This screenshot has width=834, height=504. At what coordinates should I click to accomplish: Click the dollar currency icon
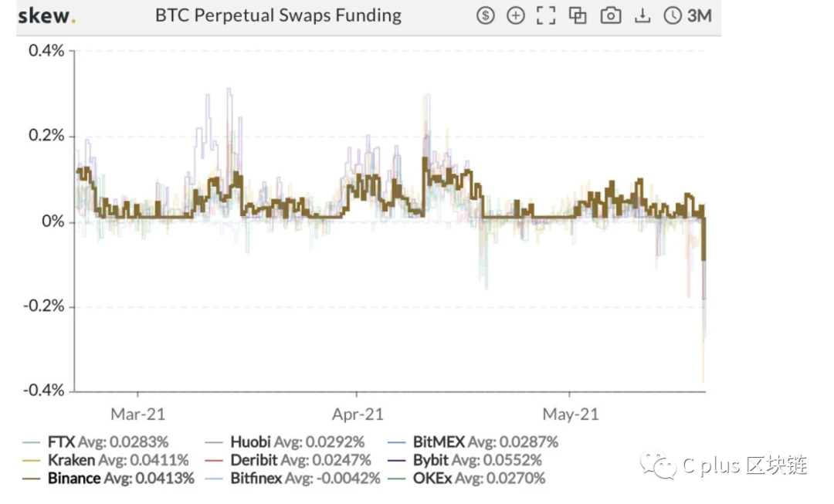[485, 15]
